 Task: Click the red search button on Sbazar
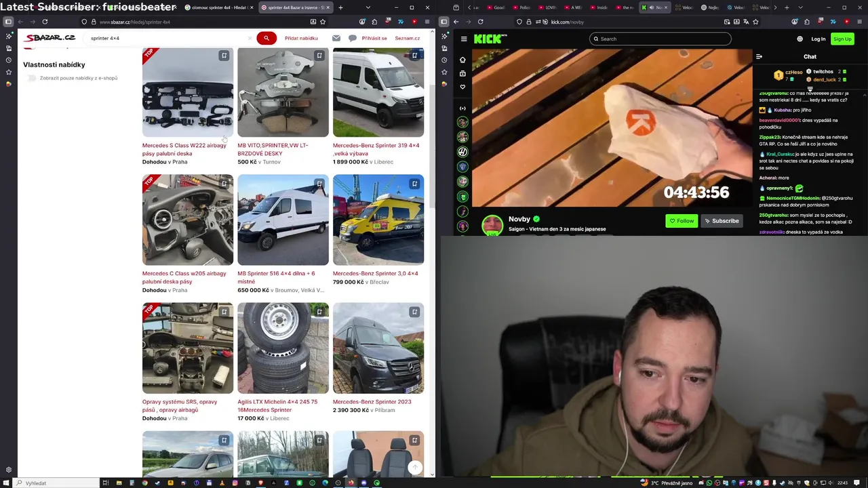click(x=266, y=38)
